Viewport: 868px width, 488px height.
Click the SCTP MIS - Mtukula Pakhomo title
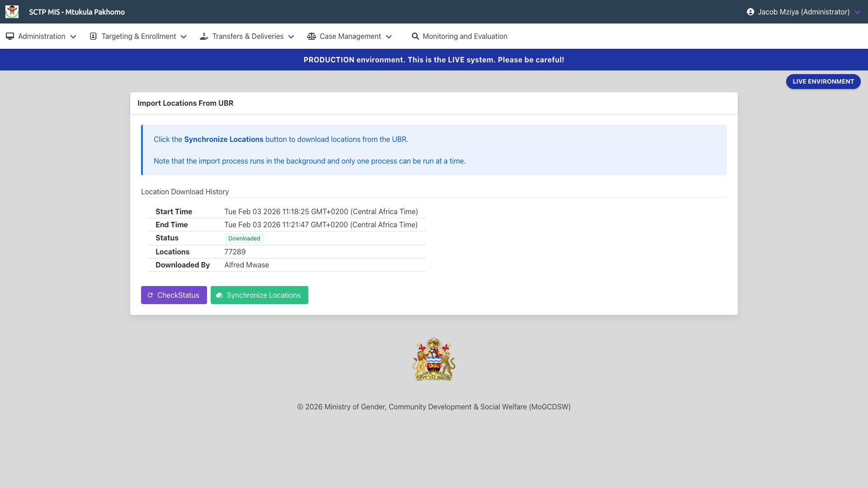(77, 12)
